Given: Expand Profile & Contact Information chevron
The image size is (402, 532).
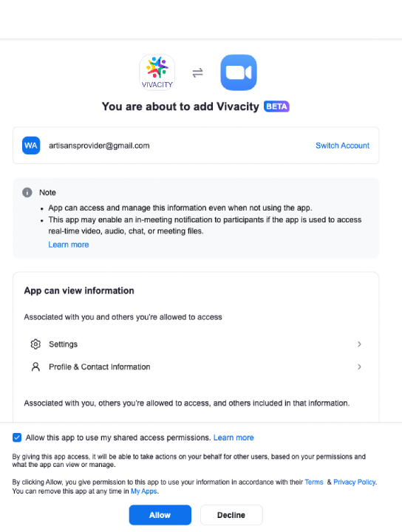Looking at the screenshot, I should (x=359, y=366).
